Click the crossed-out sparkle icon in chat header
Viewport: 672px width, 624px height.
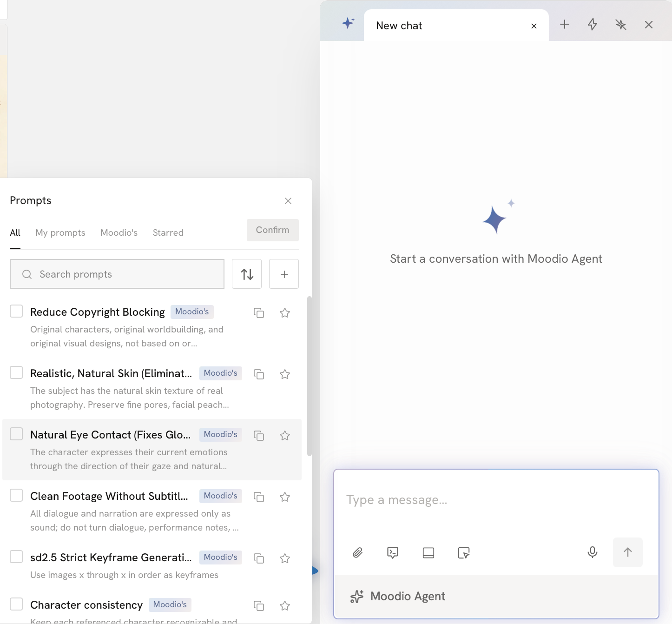coord(621,25)
